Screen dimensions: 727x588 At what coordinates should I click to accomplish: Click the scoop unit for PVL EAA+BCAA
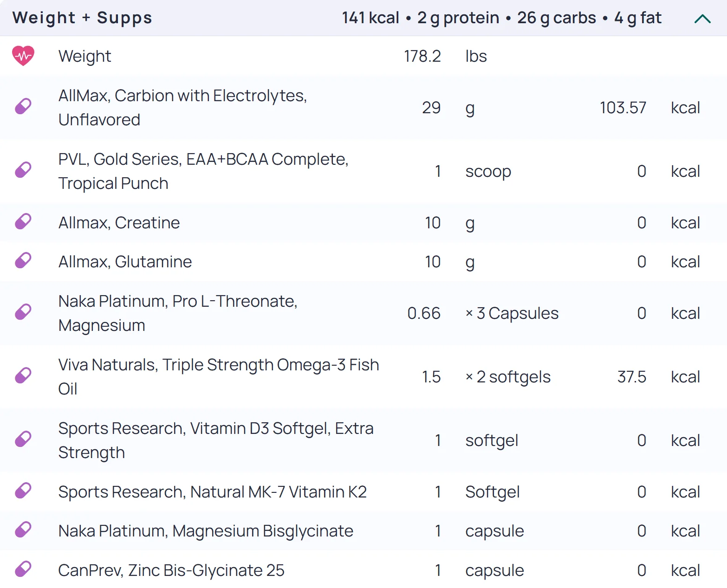488,171
